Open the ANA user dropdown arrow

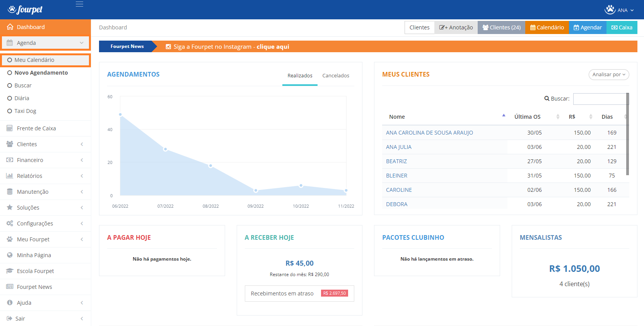pyautogui.click(x=632, y=10)
